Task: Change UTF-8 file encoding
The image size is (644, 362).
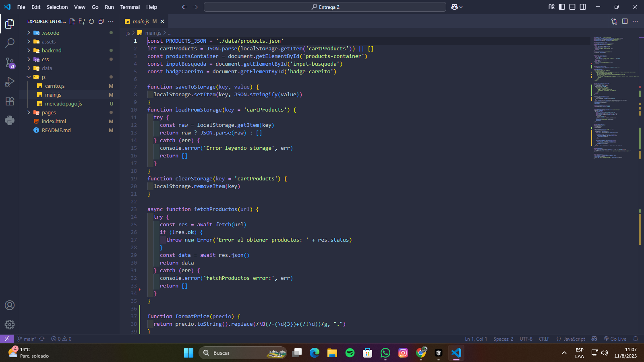Action: [x=526, y=339]
